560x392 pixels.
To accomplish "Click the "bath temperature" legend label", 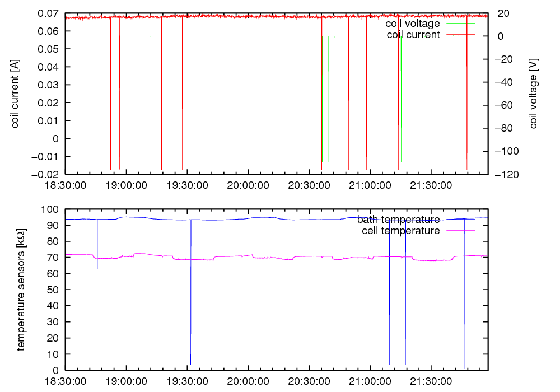I will 398,219.
